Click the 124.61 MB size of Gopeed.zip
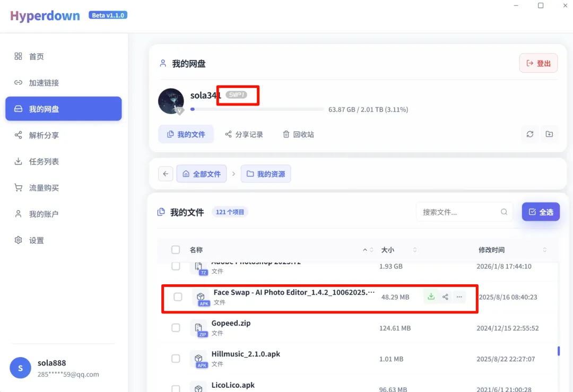Image resolution: width=573 pixels, height=392 pixels. tap(395, 328)
